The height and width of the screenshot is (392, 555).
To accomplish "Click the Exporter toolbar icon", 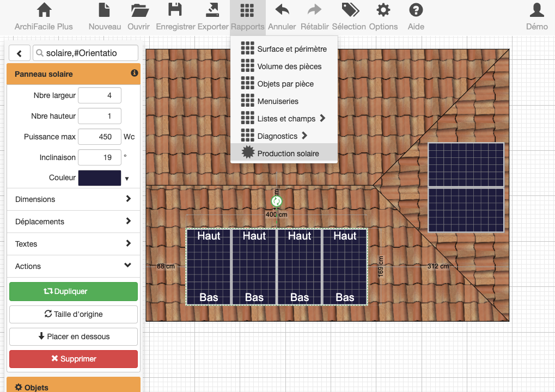I will click(x=212, y=10).
